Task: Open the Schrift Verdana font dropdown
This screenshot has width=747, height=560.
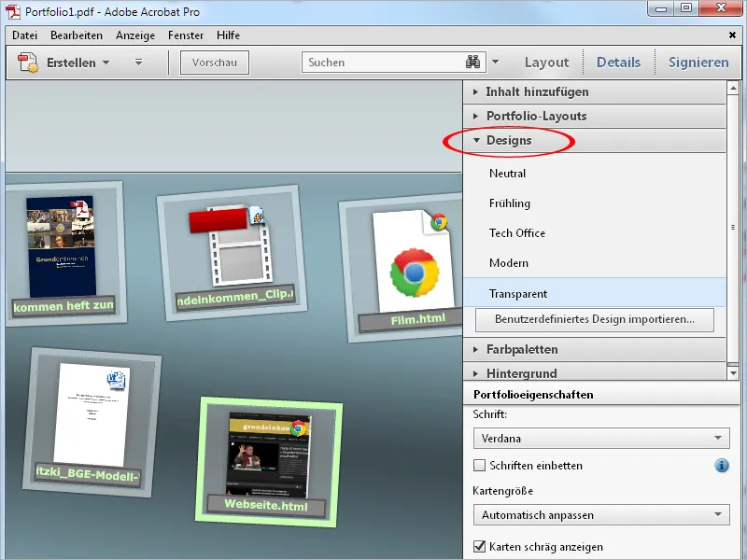Action: (601, 438)
